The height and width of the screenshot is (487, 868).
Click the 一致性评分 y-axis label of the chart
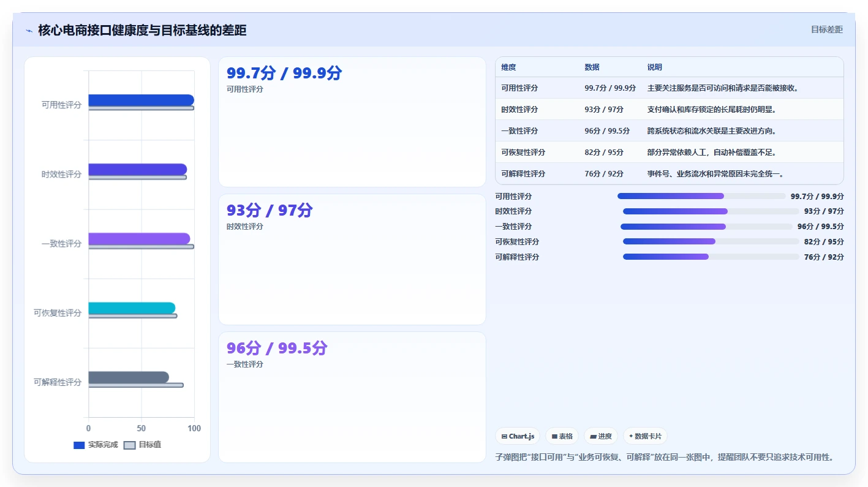tap(61, 244)
